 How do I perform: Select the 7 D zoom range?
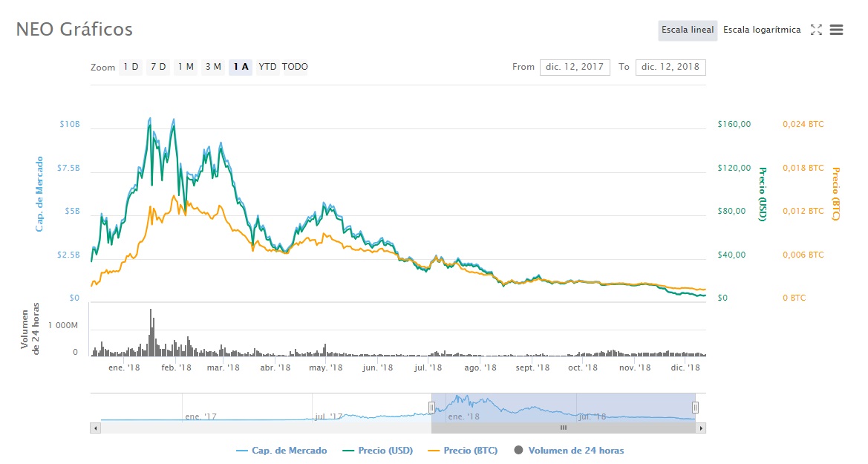point(158,67)
